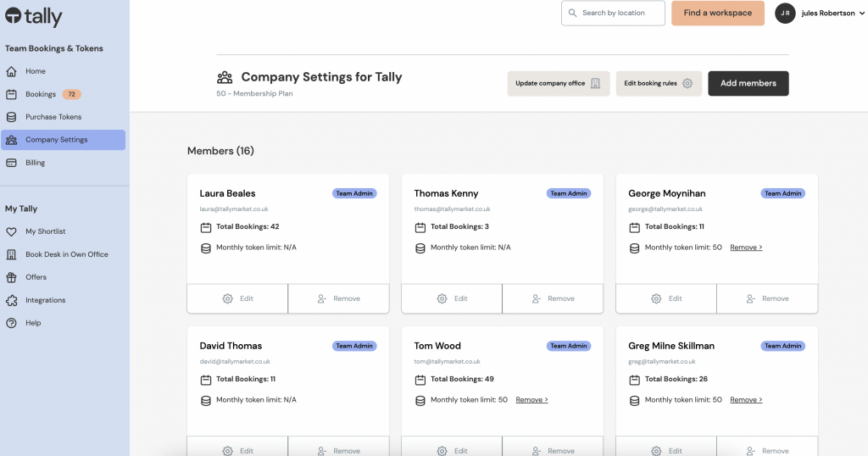Click the Search by location field
The image size is (868, 456).
click(613, 13)
